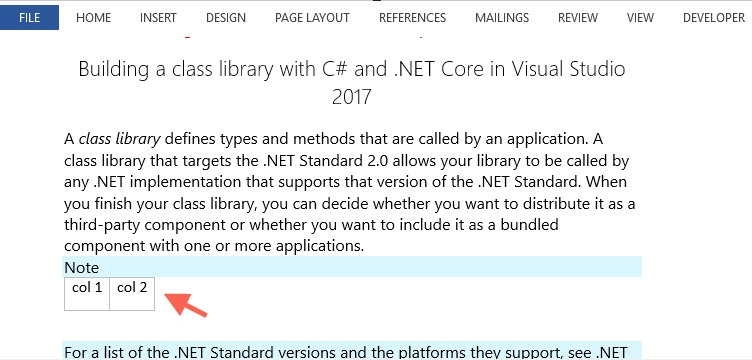Open the FILE backstage tab

pos(29,18)
